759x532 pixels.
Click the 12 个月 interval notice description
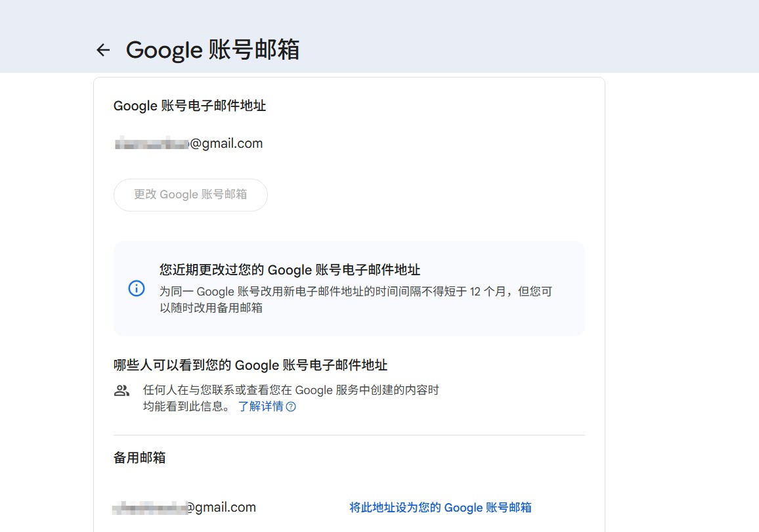coord(355,292)
